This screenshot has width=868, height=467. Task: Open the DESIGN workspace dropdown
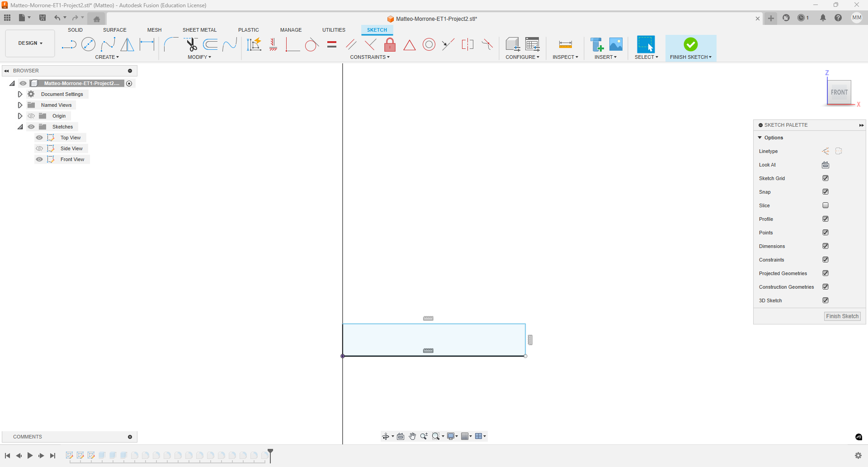[30, 43]
